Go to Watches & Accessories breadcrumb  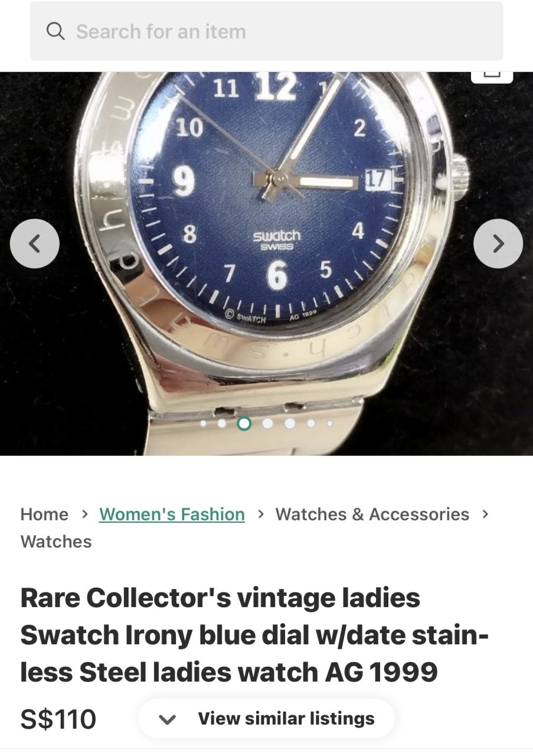[372, 514]
